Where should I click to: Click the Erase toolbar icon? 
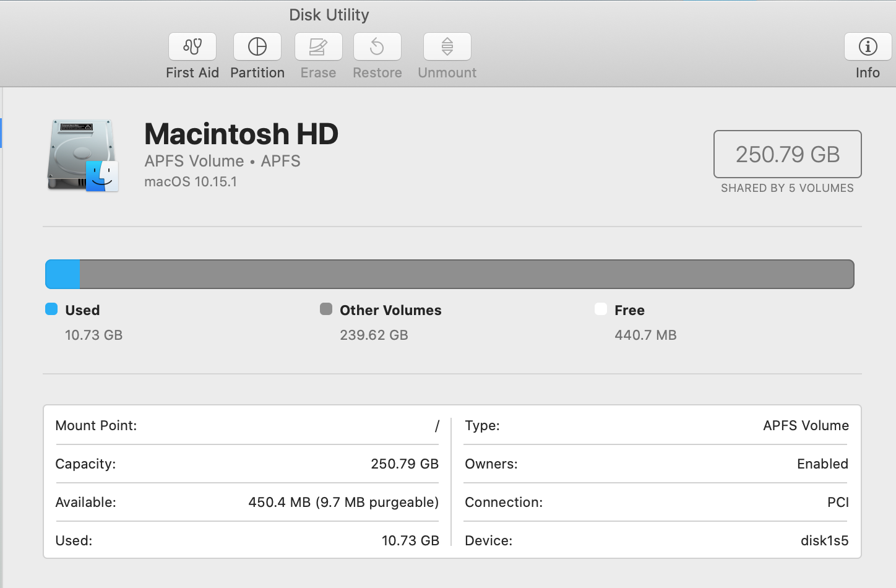tap(318, 46)
